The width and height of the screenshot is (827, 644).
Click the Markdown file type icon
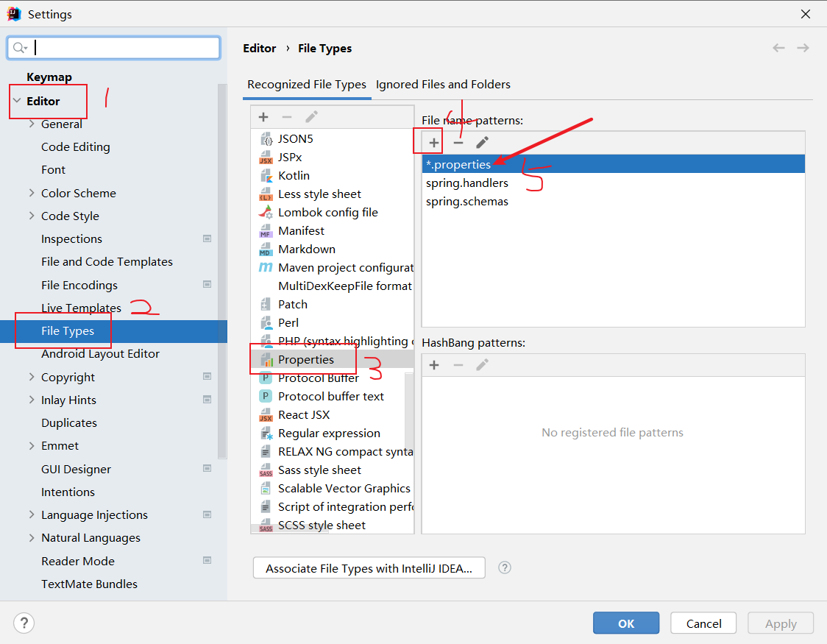[266, 249]
